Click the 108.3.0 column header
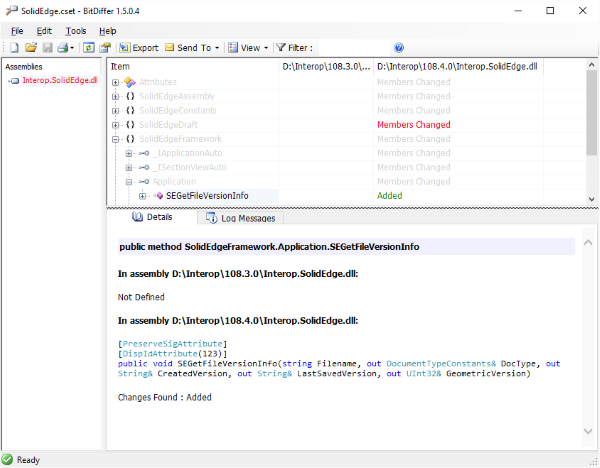This screenshot has width=600, height=468. click(x=326, y=67)
